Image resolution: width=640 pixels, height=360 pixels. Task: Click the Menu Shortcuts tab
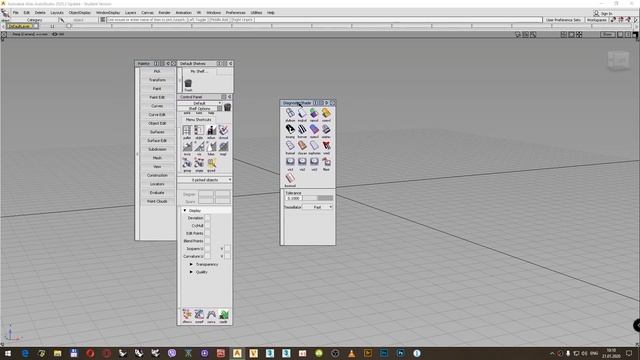pyautogui.click(x=199, y=120)
